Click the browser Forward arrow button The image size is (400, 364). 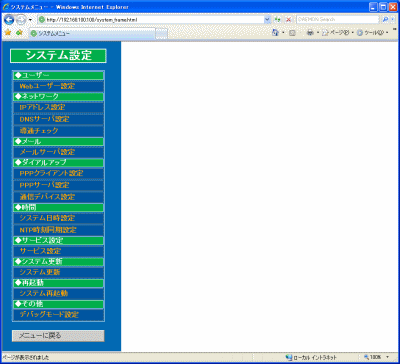pos(21,20)
